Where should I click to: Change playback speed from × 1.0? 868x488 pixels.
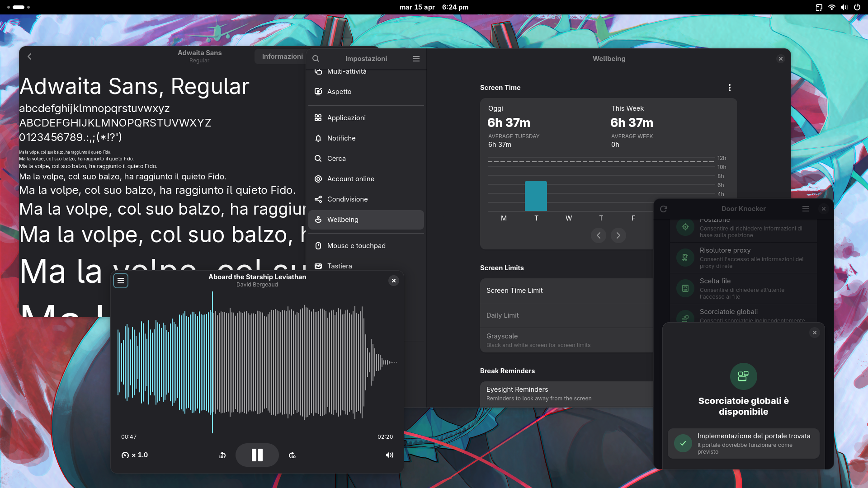[135, 455]
